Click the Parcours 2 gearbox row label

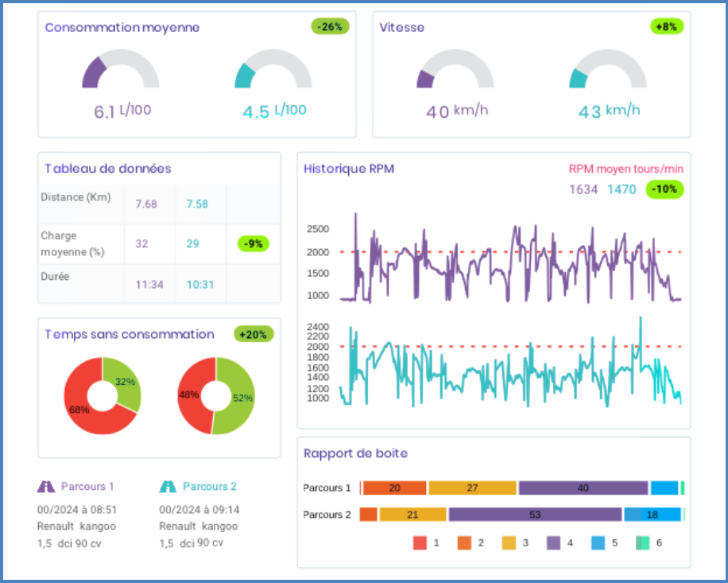(x=327, y=515)
